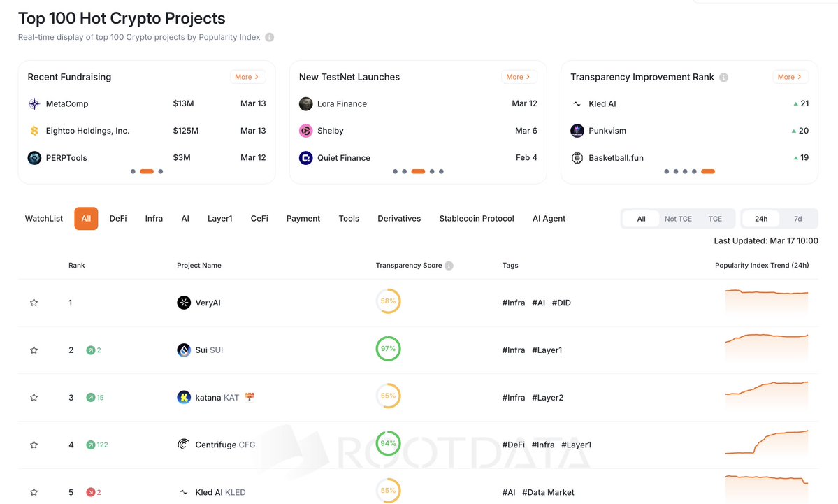Star Centrifuge to add to watchlist
The height and width of the screenshot is (504, 838).
[x=34, y=445]
